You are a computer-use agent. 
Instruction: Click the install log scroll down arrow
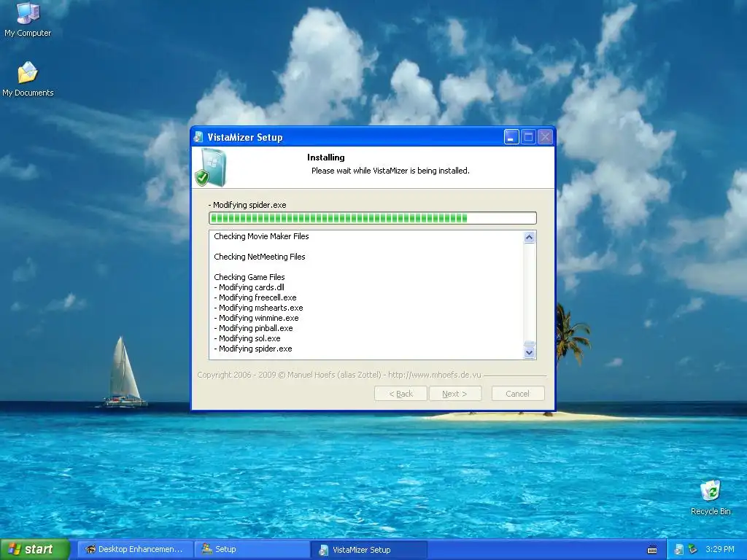(x=530, y=353)
